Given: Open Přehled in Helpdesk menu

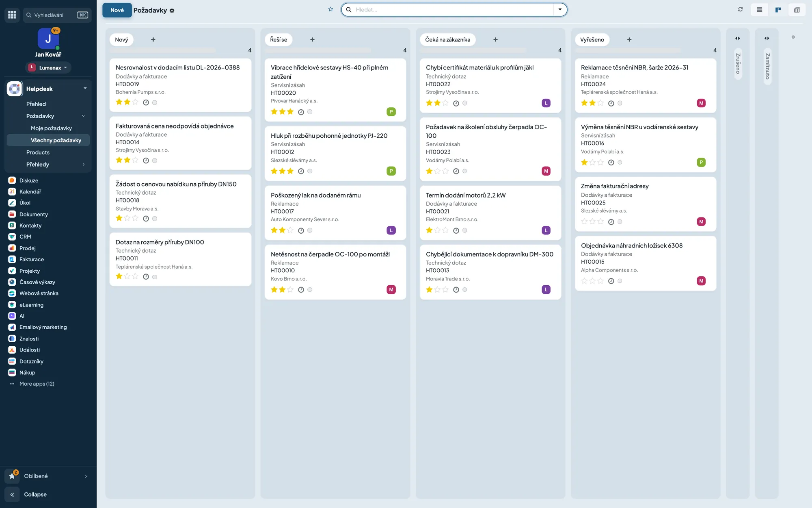Looking at the screenshot, I should click(36, 104).
